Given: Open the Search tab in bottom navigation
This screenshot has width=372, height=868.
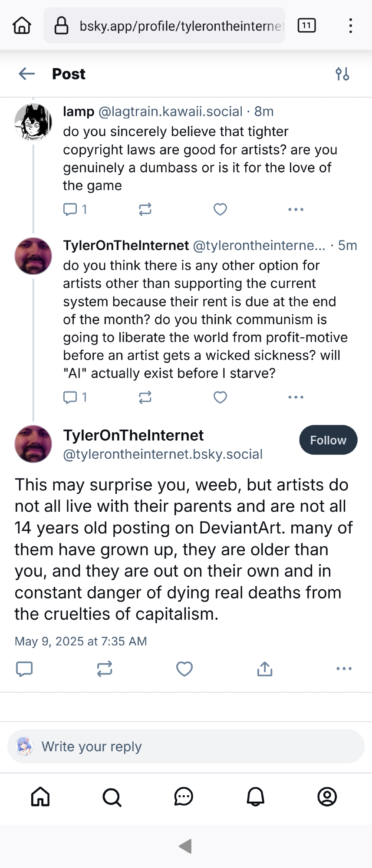Looking at the screenshot, I should click(112, 797).
